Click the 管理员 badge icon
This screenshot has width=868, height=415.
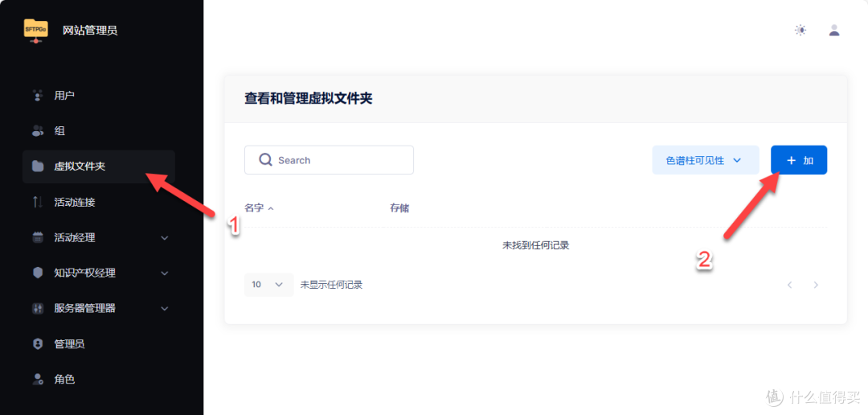point(38,343)
